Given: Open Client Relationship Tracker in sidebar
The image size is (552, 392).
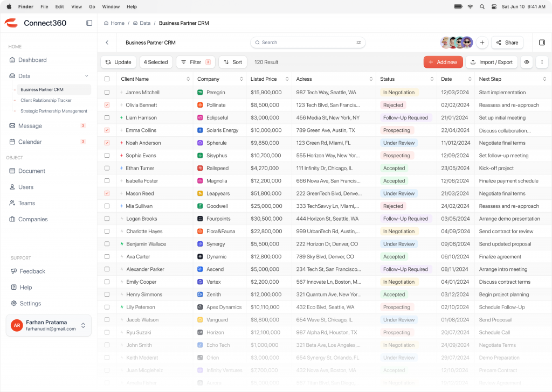Looking at the screenshot, I should (x=46, y=100).
